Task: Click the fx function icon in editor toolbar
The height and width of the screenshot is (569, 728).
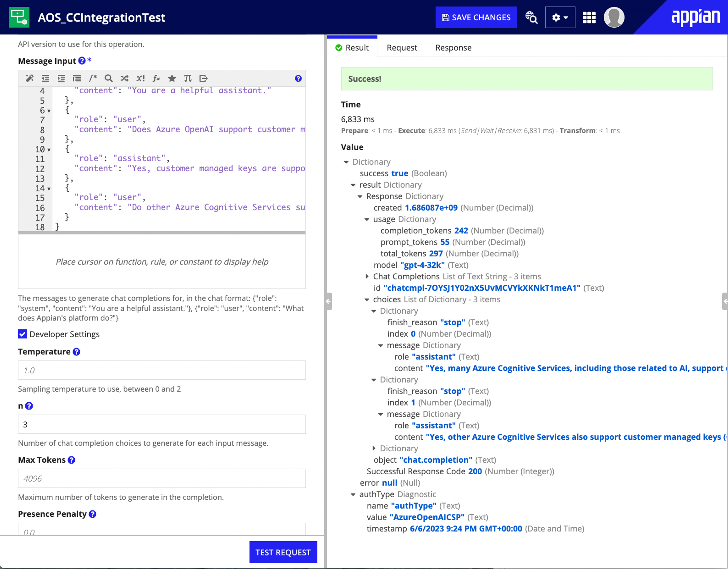Action: (x=156, y=78)
